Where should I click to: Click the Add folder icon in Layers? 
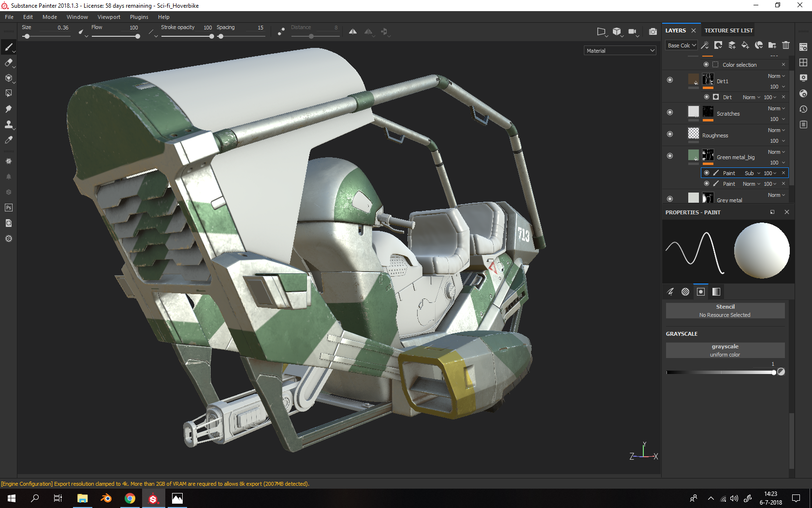(772, 45)
